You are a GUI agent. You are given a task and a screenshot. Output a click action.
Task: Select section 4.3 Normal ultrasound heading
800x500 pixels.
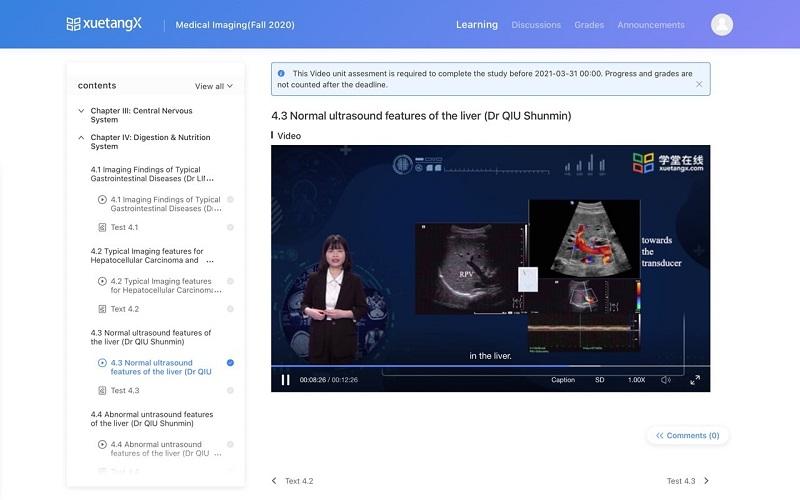(151, 337)
